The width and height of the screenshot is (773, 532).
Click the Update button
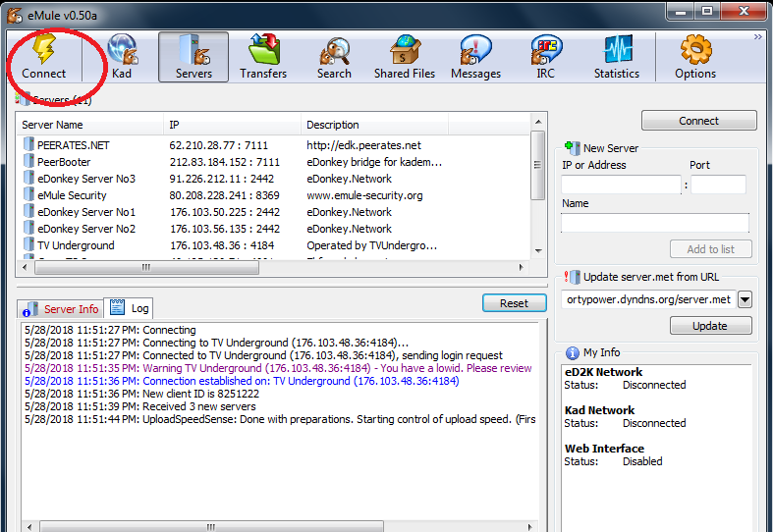710,326
